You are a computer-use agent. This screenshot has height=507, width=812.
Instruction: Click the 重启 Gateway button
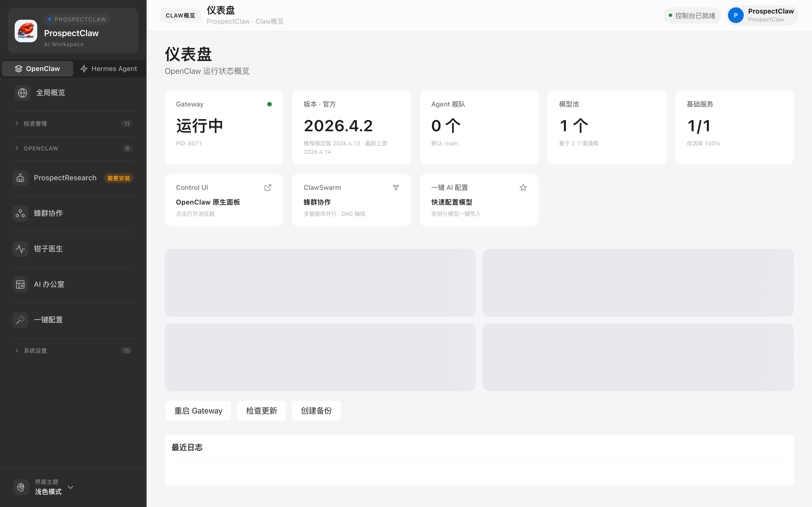tap(198, 411)
